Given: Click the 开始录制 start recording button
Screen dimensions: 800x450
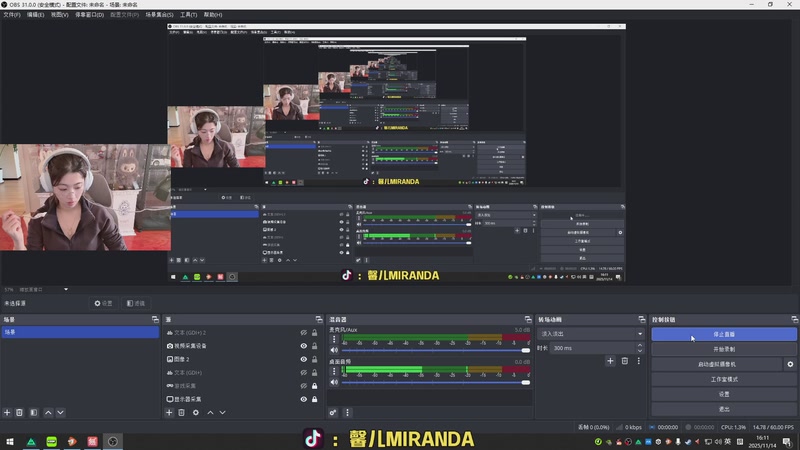Looking at the screenshot, I should click(724, 349).
